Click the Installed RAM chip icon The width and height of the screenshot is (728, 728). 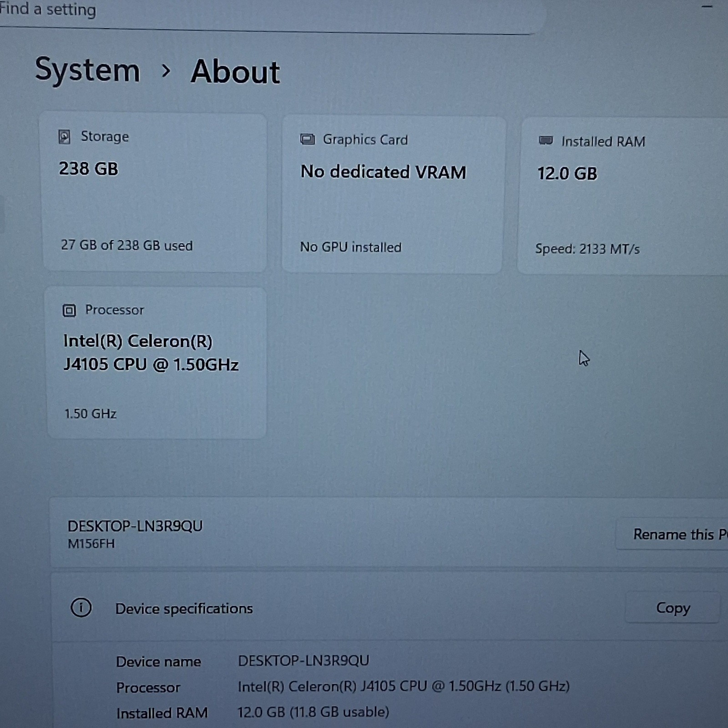tap(546, 141)
